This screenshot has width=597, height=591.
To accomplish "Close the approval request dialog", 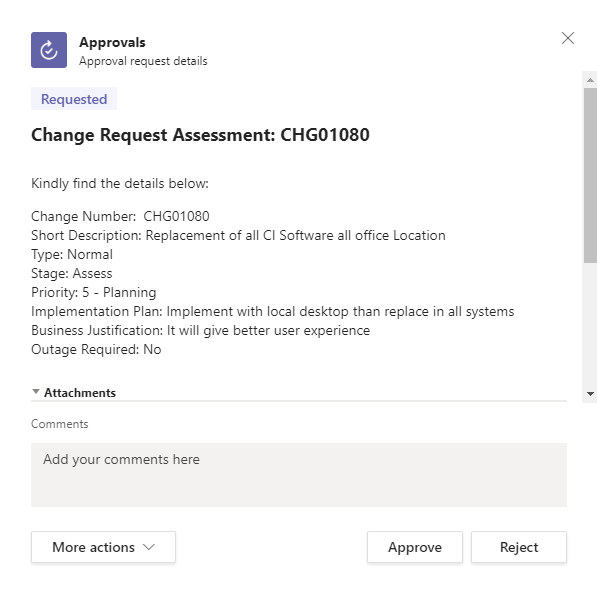I will (568, 38).
